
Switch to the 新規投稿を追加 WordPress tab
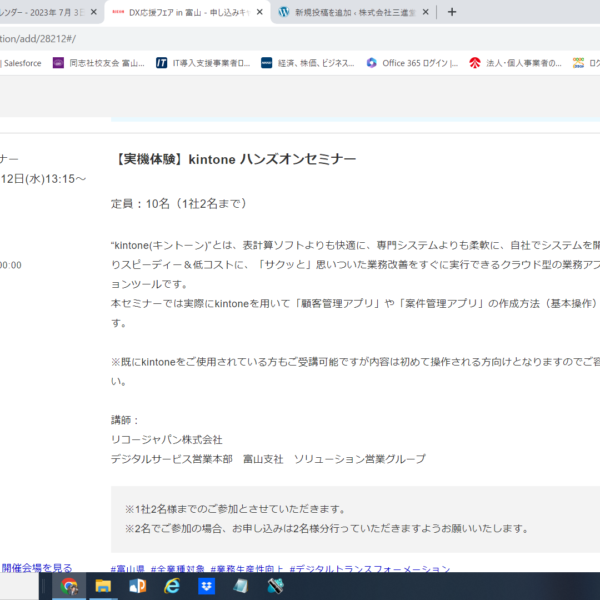click(355, 12)
